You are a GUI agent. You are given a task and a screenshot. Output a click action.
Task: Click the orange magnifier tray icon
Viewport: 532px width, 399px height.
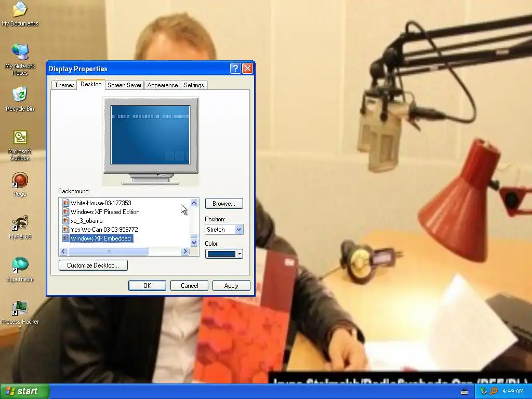click(x=494, y=391)
